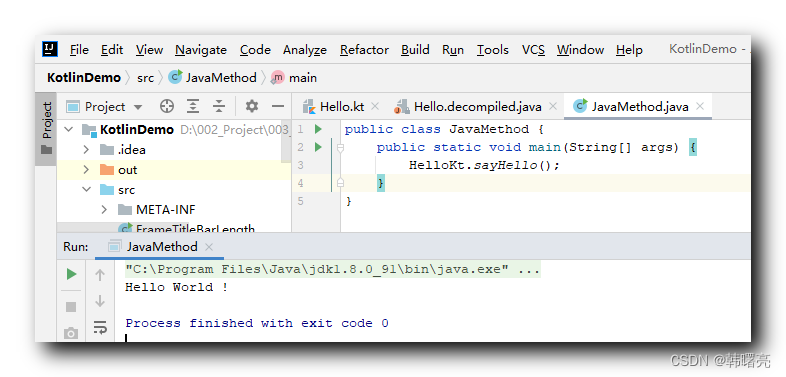Expand the .idea folder
The width and height of the screenshot is (786, 377).
pyautogui.click(x=86, y=150)
